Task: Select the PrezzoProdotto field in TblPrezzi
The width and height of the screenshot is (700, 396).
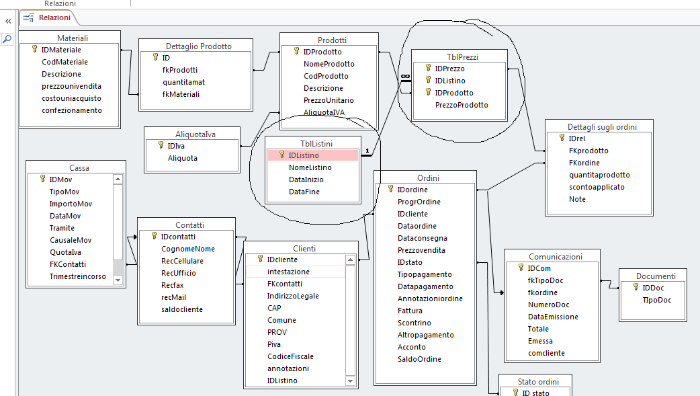Action: (x=461, y=105)
